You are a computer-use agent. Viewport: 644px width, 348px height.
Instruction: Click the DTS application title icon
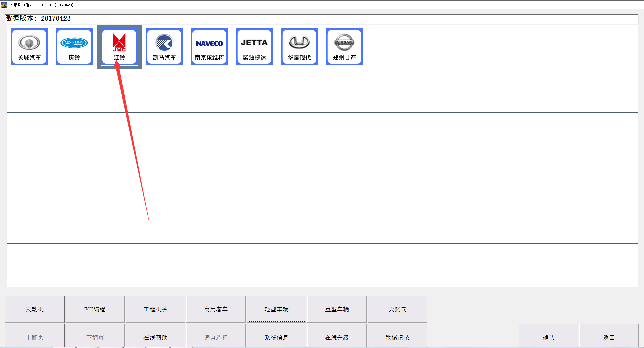tap(4, 5)
